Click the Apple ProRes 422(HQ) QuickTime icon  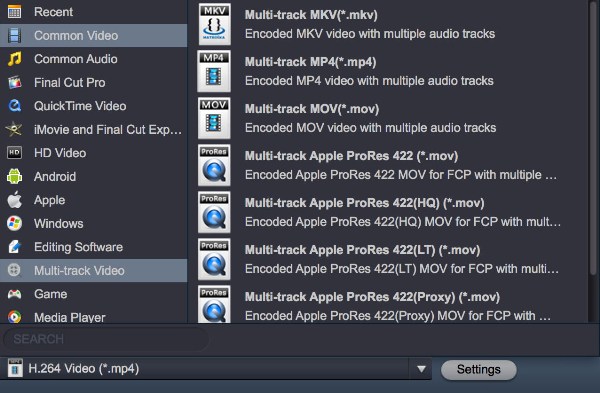[x=214, y=212]
